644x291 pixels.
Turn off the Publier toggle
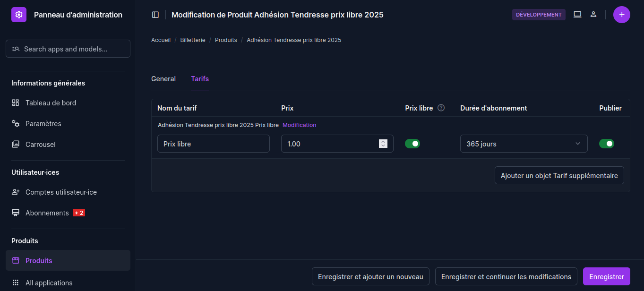(x=606, y=144)
